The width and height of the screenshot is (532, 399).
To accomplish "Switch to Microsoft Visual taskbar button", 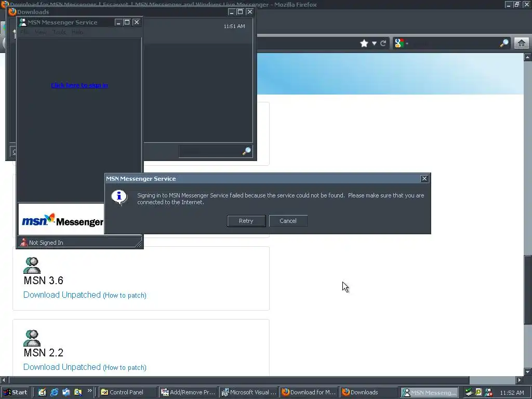I will coord(248,392).
